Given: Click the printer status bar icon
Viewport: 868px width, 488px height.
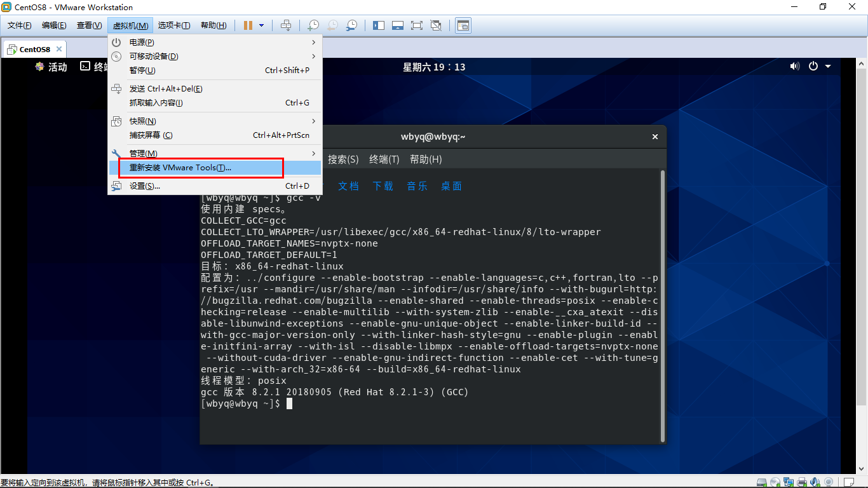Looking at the screenshot, I should (803, 482).
